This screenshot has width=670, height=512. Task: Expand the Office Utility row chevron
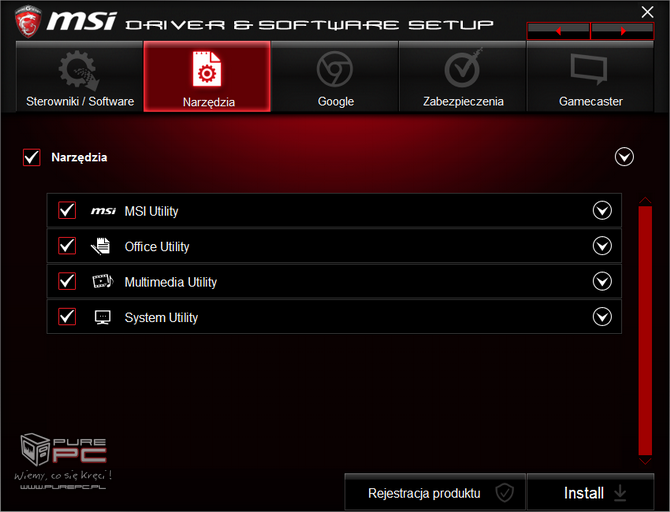click(x=602, y=246)
